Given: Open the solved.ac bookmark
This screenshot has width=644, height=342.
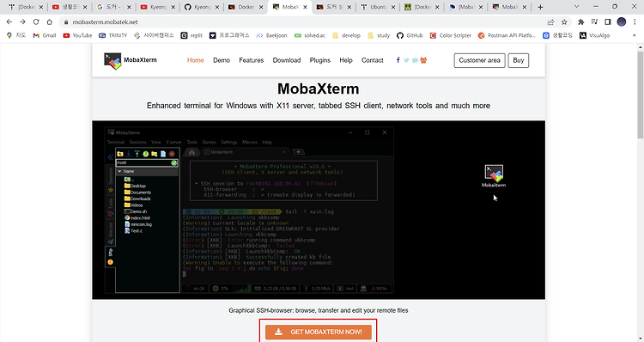Looking at the screenshot, I should pos(310,35).
